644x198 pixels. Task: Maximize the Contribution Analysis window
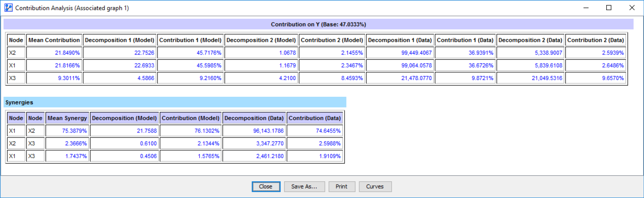click(609, 8)
